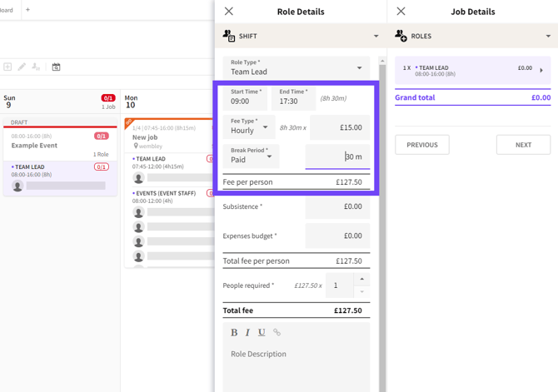
Task: Close the Job Details panel
Action: tap(401, 12)
